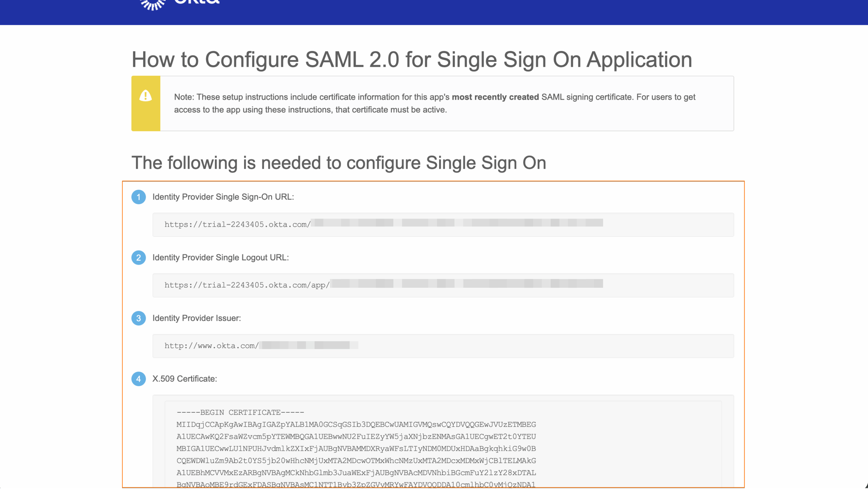Click the trial-2243405.okta.com sign-on URL

237,224
